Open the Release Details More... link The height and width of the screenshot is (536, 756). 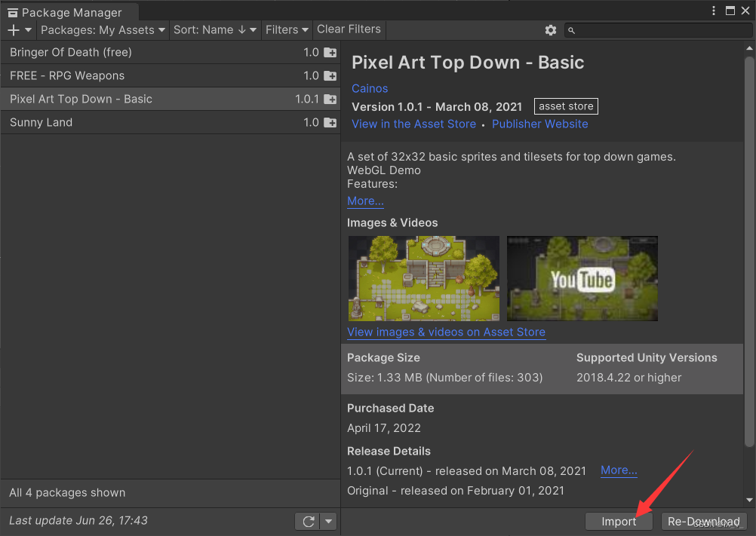click(x=619, y=470)
